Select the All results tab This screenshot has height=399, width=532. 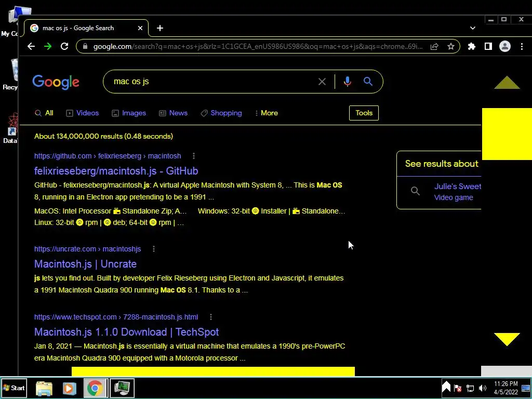coord(44,113)
